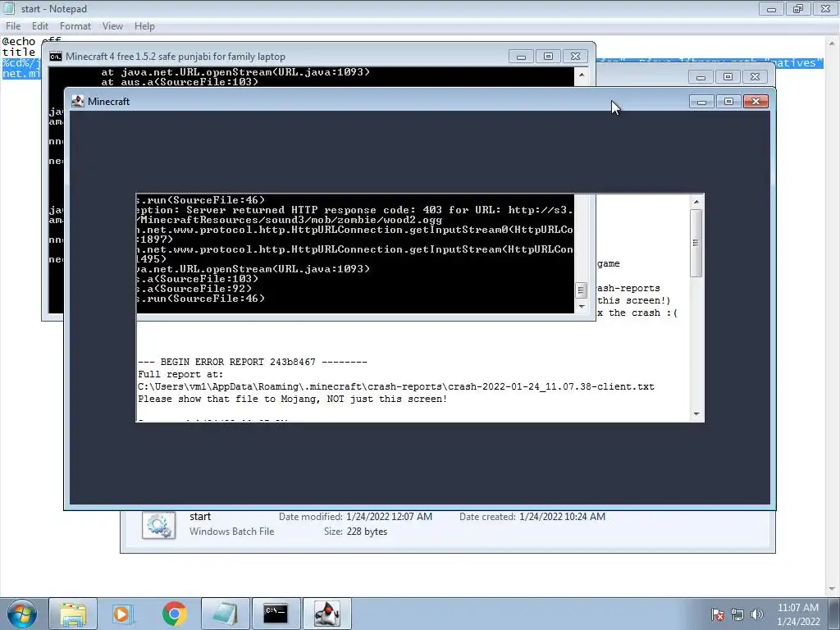
Task: Click the BEGIN ERROR REPORT 243b8467 line
Action: click(x=253, y=362)
